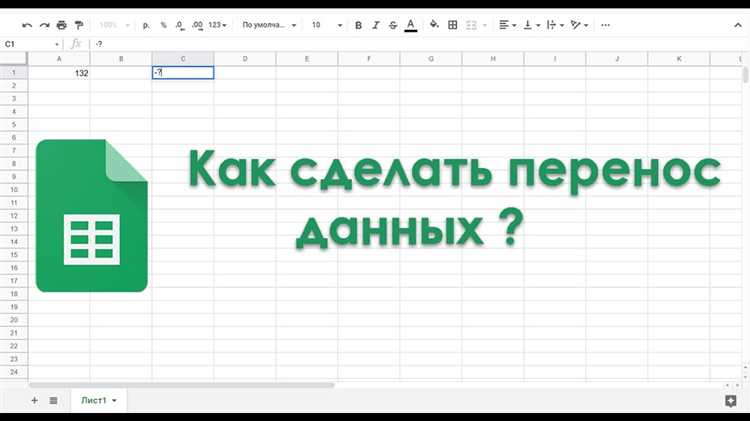Image resolution: width=750 pixels, height=421 pixels.
Task: Select column K header
Action: click(x=679, y=59)
